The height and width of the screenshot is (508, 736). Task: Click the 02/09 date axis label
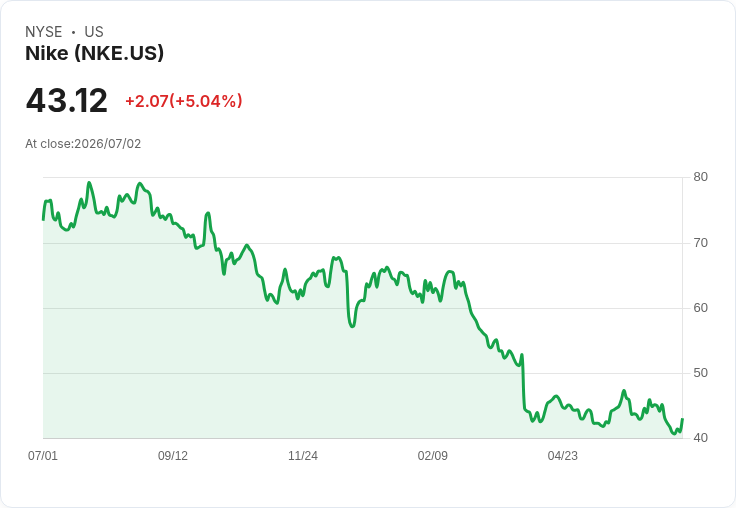coord(433,455)
